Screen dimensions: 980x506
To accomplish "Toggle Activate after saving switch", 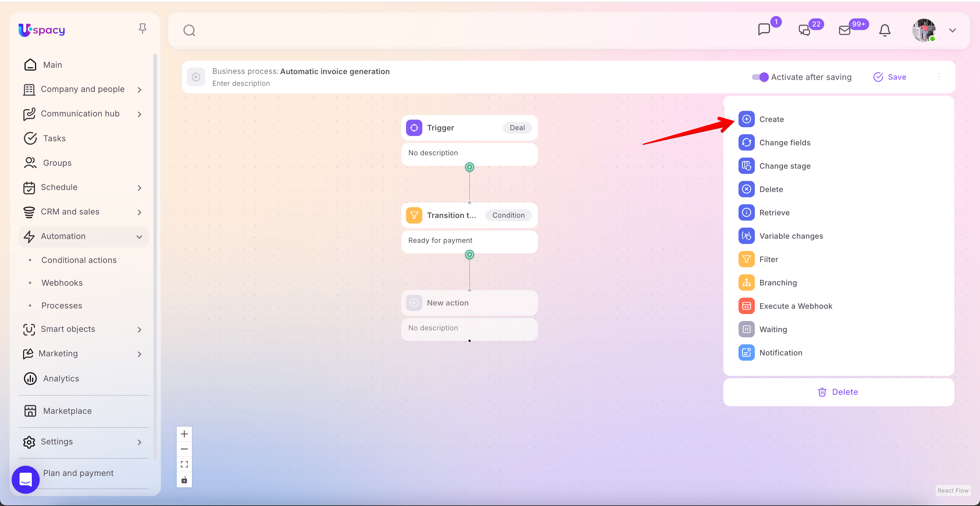I will [760, 77].
